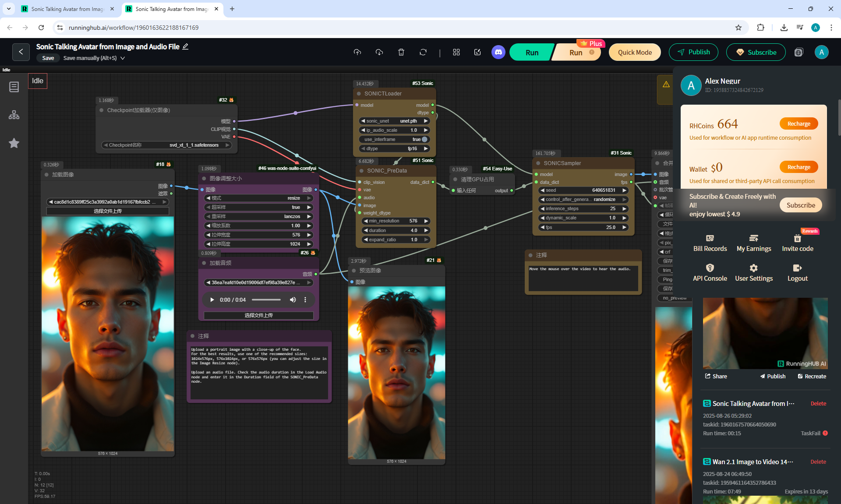Open browser extensions puzzle icon

coord(760,28)
